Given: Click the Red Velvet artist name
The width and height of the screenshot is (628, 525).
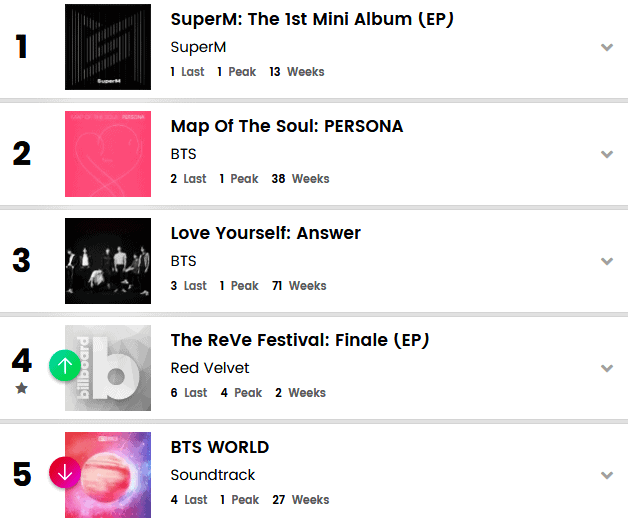Looking at the screenshot, I should pos(210,368).
